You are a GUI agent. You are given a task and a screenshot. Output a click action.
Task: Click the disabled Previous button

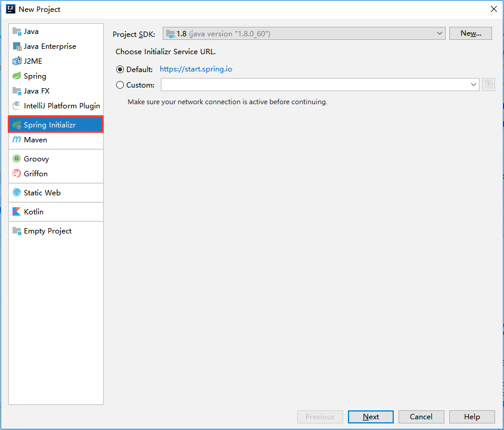pyautogui.click(x=320, y=417)
